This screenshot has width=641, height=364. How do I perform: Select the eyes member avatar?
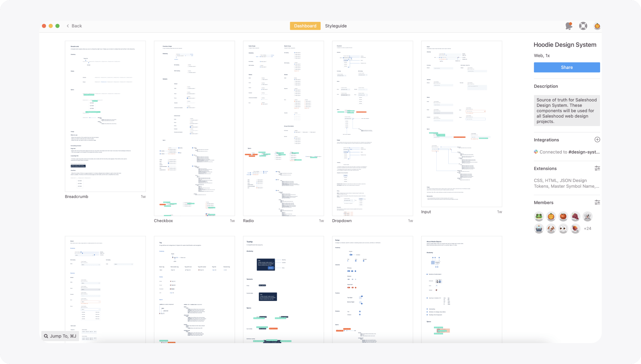tap(563, 228)
